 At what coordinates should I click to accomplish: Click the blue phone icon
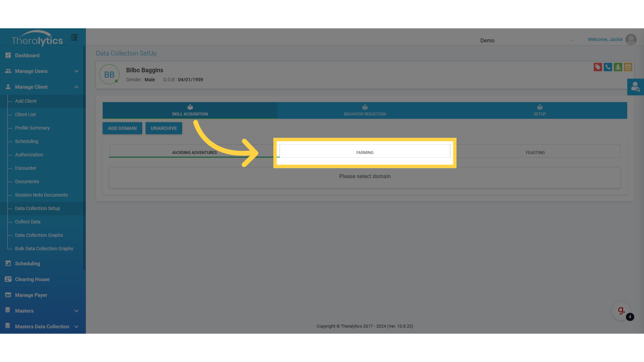coord(608,67)
